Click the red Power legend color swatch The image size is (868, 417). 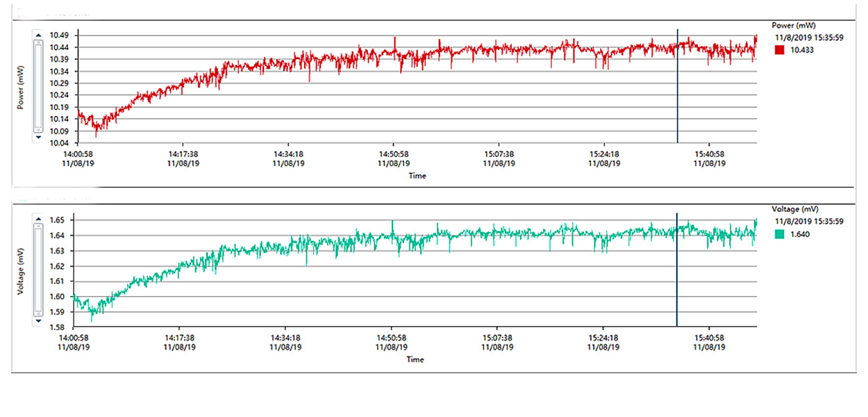779,50
